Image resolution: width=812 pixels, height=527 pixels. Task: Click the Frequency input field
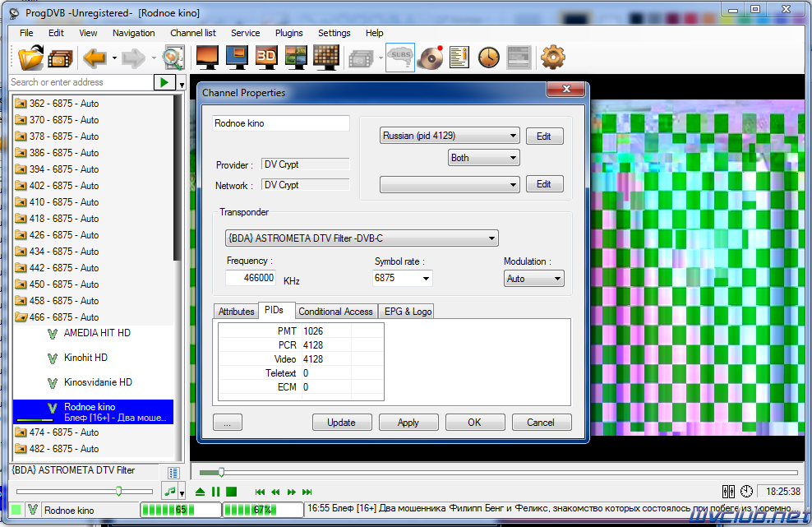pos(251,278)
